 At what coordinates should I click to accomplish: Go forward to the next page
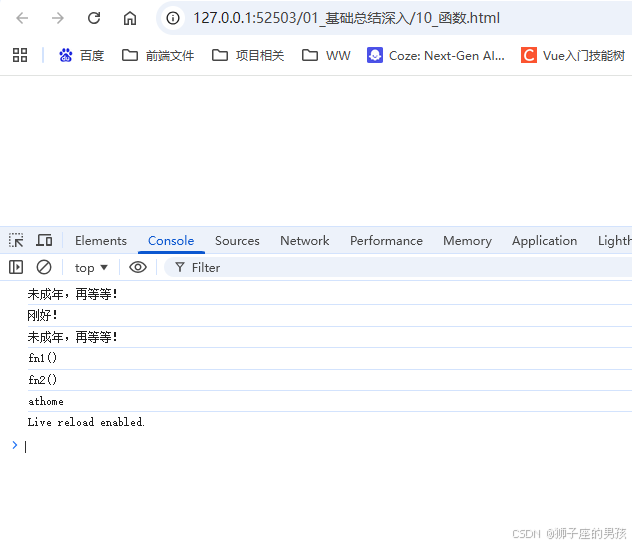tap(58, 18)
